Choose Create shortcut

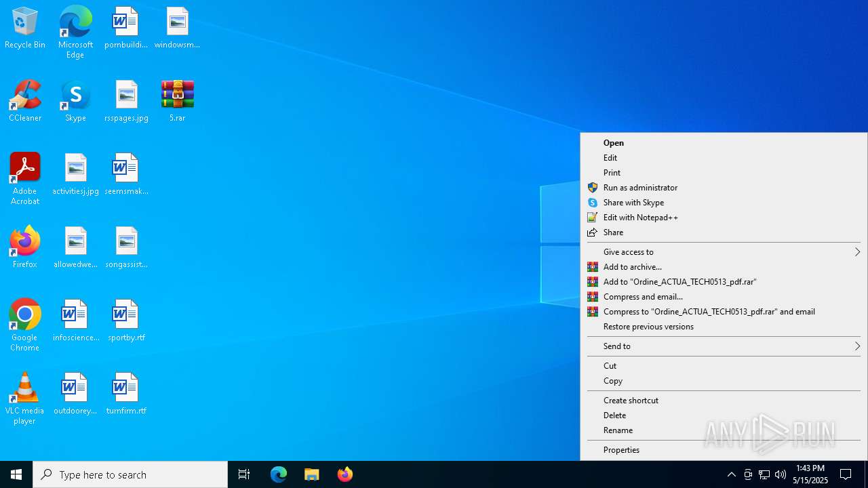click(724, 401)
